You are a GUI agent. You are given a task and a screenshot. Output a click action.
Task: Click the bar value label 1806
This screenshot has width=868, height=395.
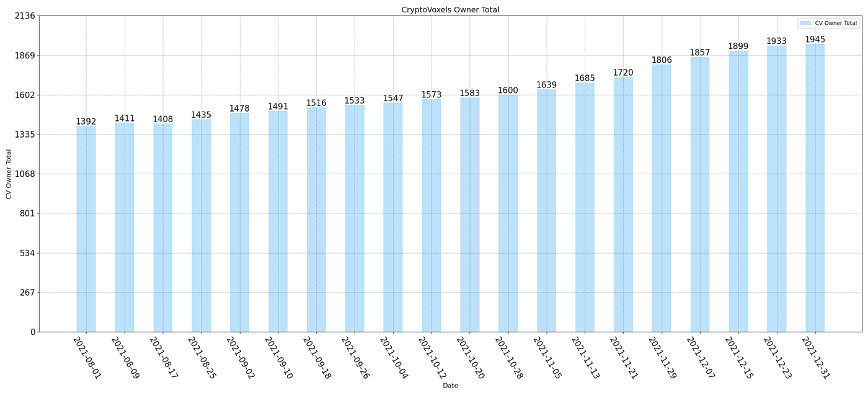(662, 60)
